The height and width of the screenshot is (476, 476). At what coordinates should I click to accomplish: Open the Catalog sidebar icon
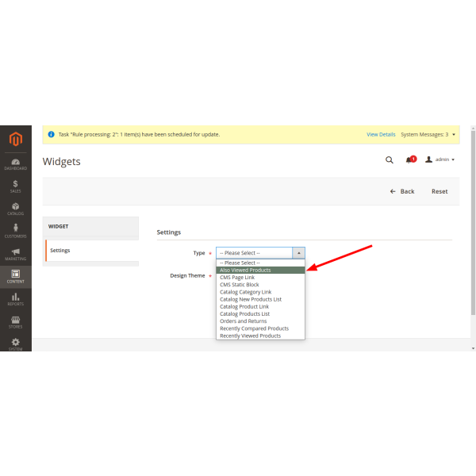[x=15, y=209]
